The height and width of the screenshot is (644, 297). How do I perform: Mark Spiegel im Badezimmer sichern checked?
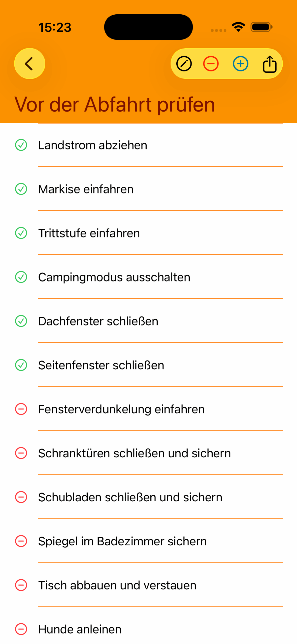[x=21, y=541]
